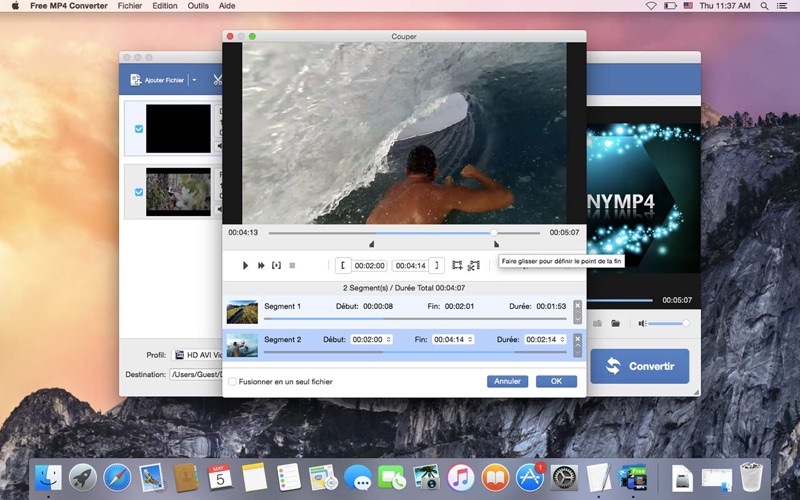This screenshot has height=500, width=800.
Task: Click the split scissors icon
Action: pyautogui.click(x=473, y=265)
